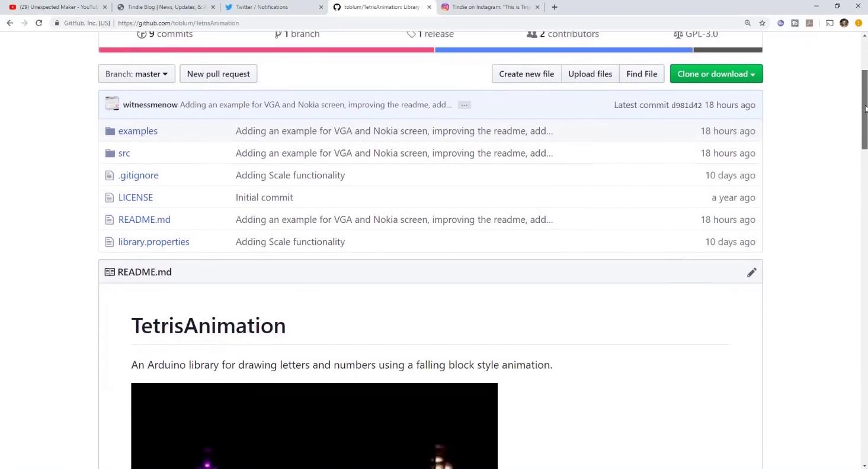Viewport: 868px width, 469px height.
Task: Click the GPL-3.0 license scale icon
Action: click(678, 34)
